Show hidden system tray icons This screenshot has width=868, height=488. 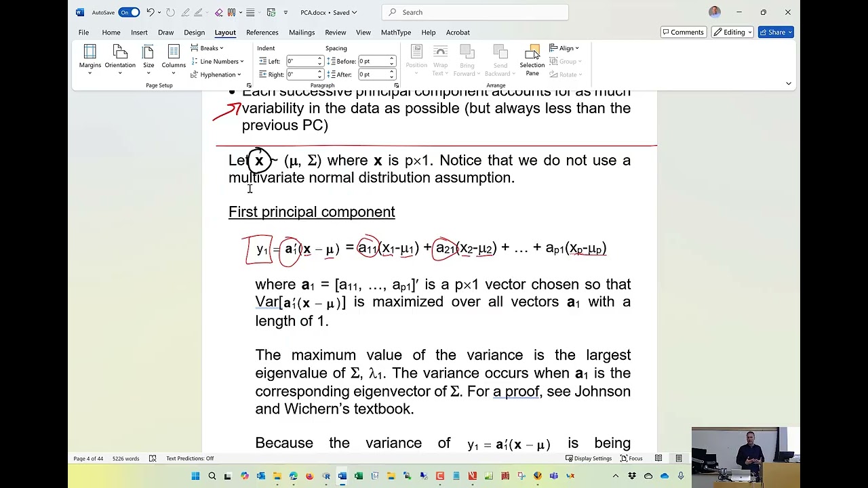[x=616, y=476]
